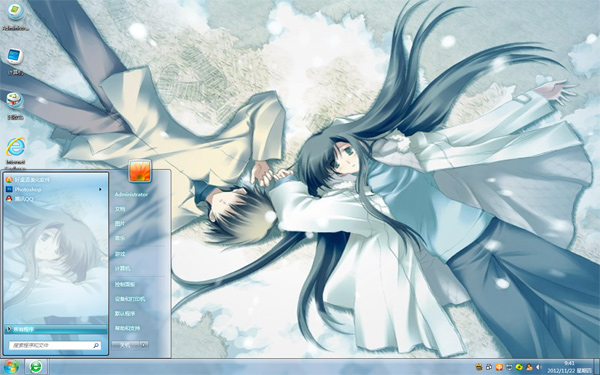Click the orange flower user account picture

140,171
